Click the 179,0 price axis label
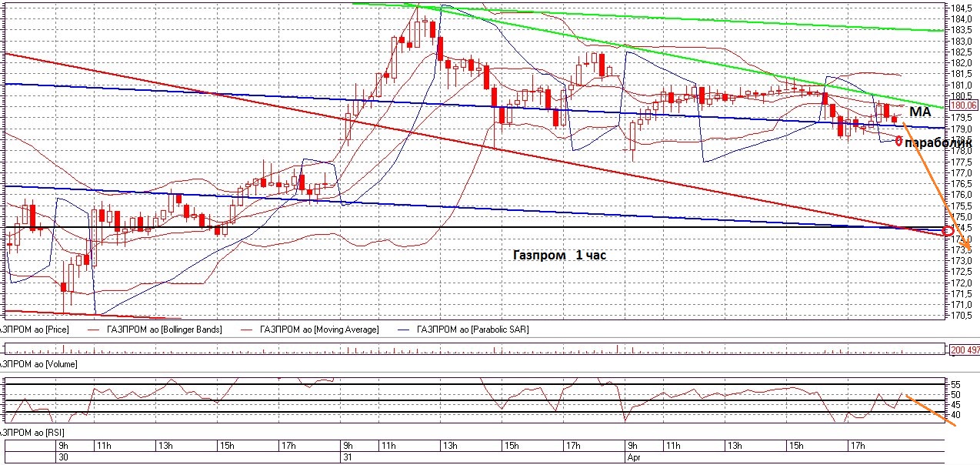980x465 pixels. [x=961, y=129]
